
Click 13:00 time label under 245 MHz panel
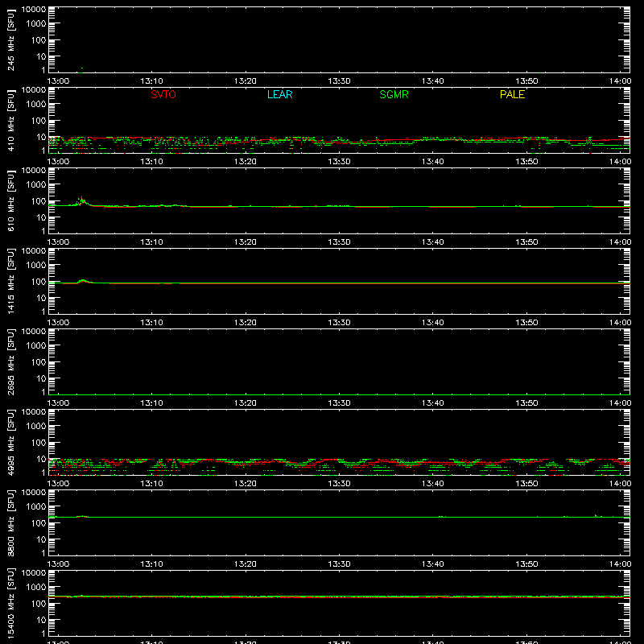coord(58,81)
